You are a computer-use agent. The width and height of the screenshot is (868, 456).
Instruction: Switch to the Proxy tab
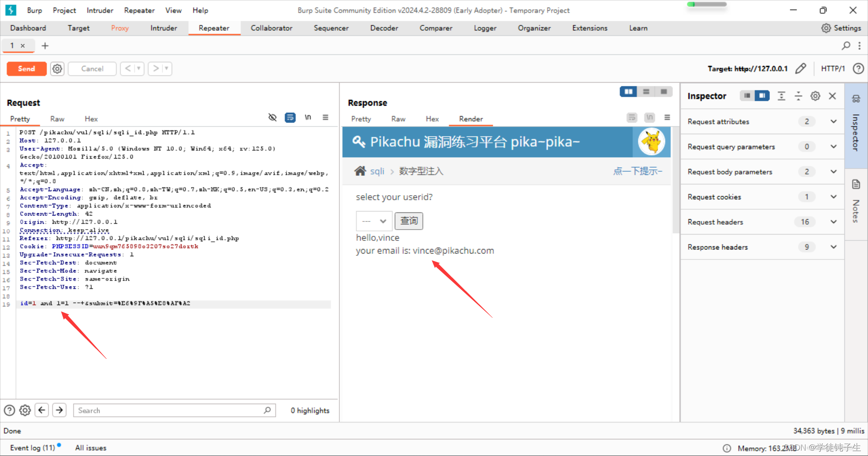pos(120,28)
